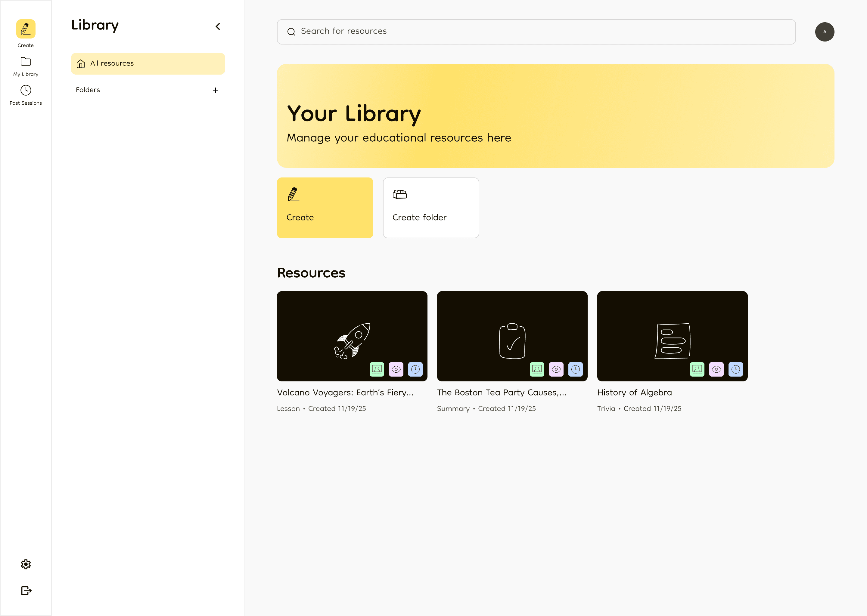Click blue clock icon on History of Algebra card
Image resolution: width=867 pixels, height=616 pixels.
click(x=735, y=369)
